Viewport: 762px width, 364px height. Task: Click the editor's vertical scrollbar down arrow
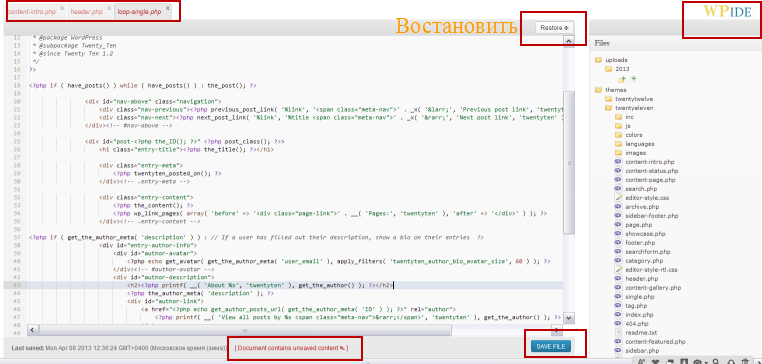[x=569, y=318]
